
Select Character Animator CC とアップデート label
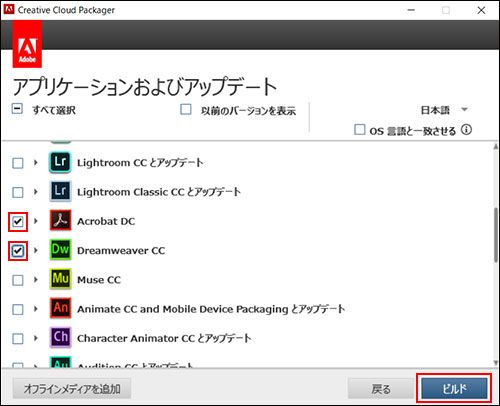(164, 338)
